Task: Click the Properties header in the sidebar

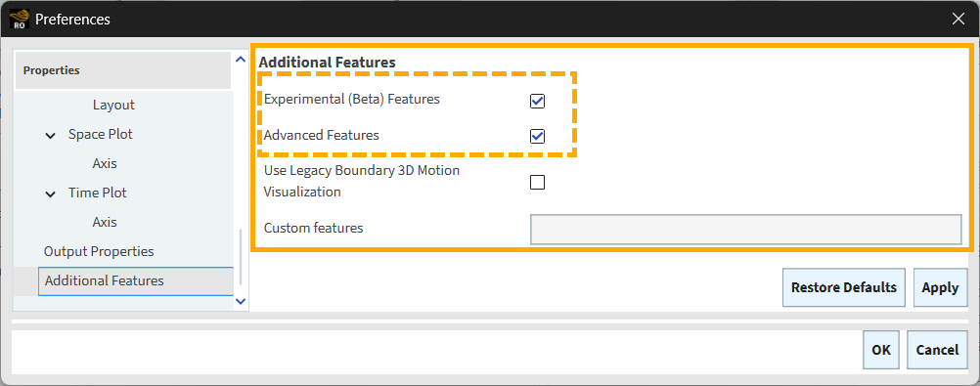Action: click(122, 70)
